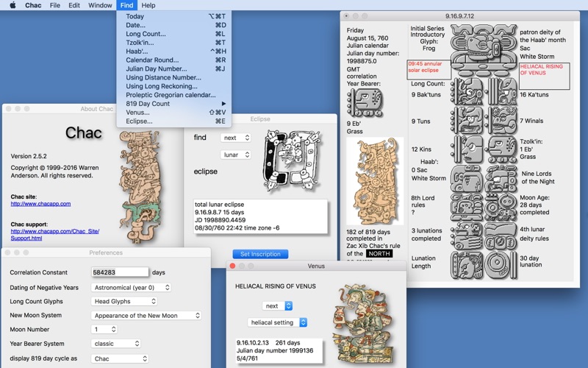The width and height of the screenshot is (588, 368).
Task: Open Moon Number dropdown
Action: 104,329
